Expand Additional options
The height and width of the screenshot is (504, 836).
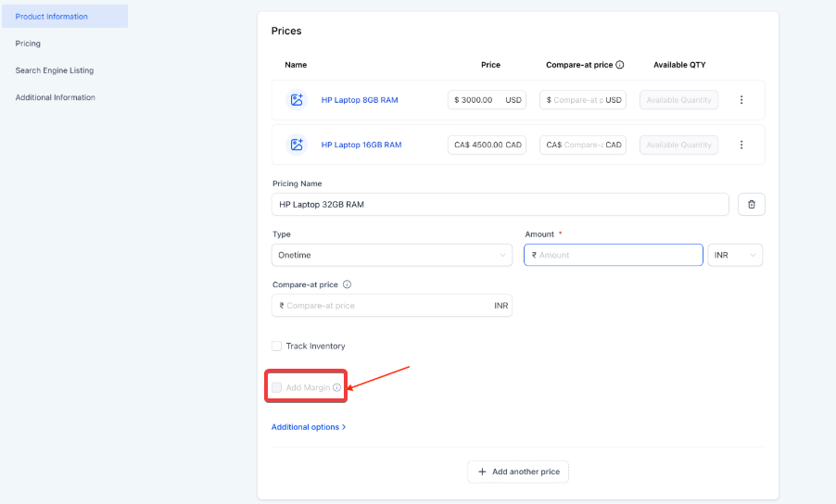click(x=308, y=427)
